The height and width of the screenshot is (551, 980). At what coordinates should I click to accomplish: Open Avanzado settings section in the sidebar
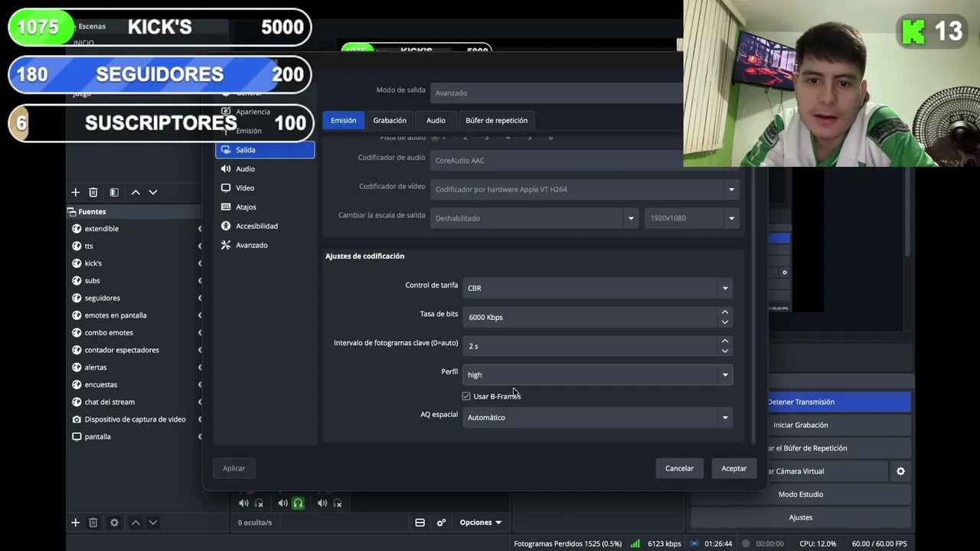pyautogui.click(x=265, y=246)
